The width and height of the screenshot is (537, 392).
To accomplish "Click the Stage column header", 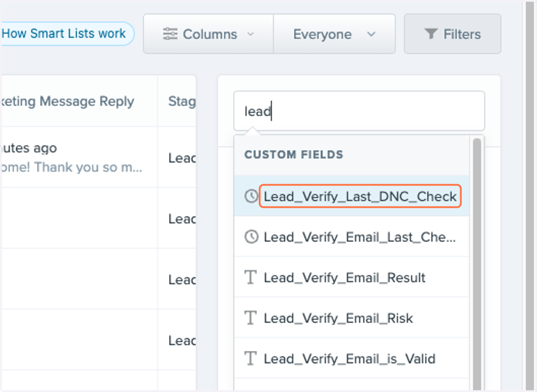I will pyautogui.click(x=182, y=101).
